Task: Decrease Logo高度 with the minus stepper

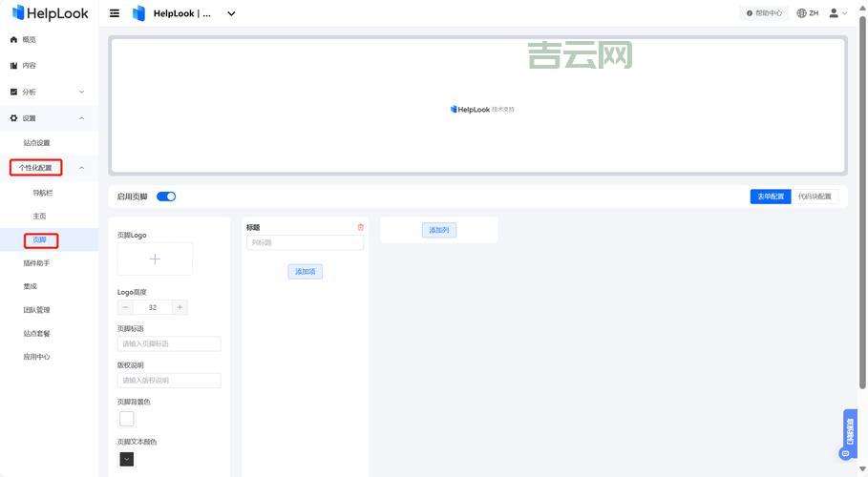Action: (125, 307)
